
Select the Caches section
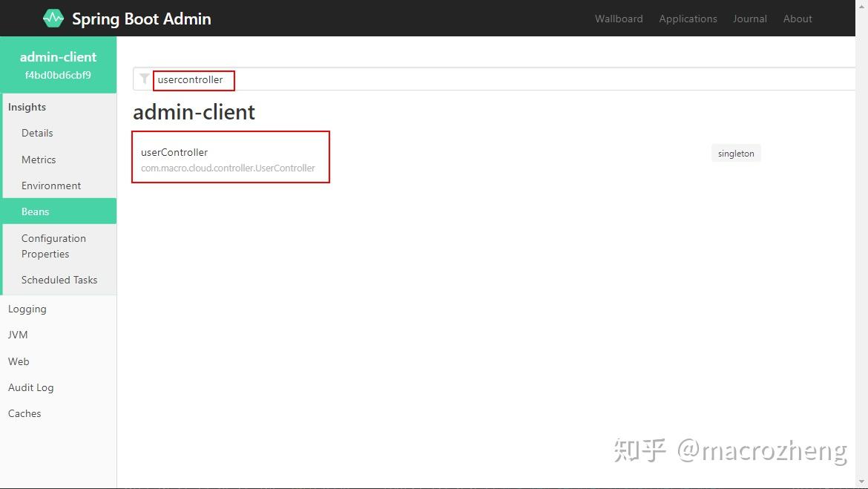pyautogui.click(x=24, y=413)
